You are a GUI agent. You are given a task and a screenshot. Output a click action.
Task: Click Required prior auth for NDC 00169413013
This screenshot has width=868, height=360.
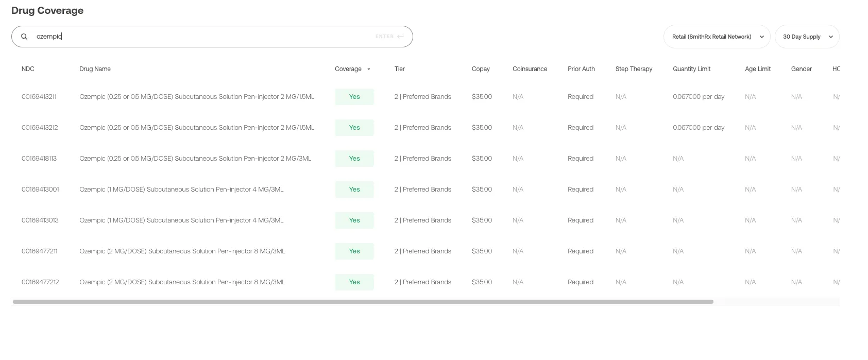coord(581,220)
